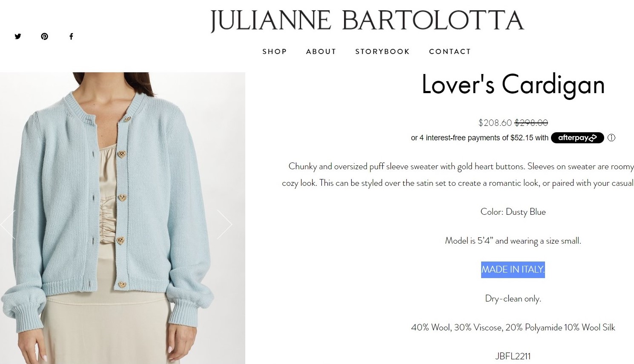Open the STORYBOOK menu link
Screen dimensions: 634x364
(382, 51)
